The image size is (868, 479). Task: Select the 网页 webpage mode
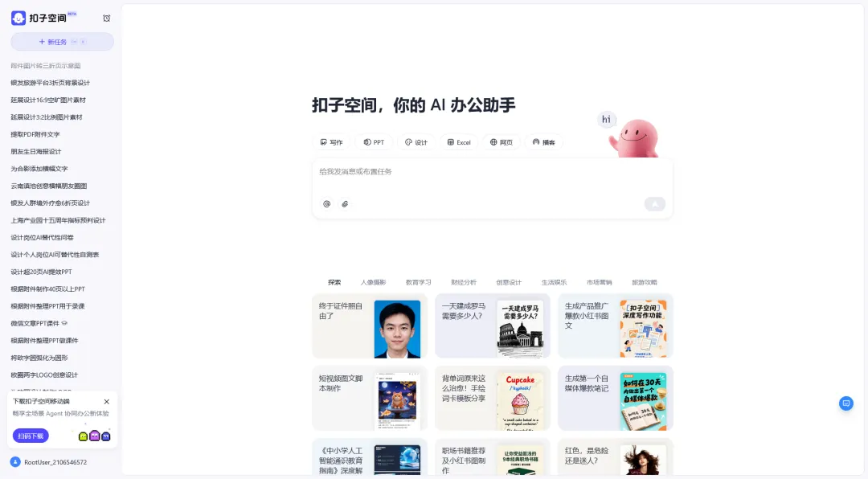click(502, 142)
